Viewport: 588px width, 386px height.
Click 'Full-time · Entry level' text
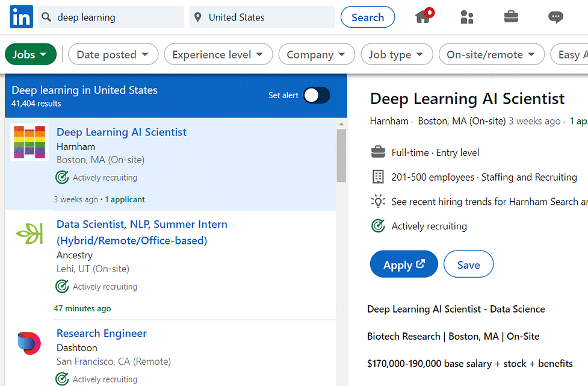[x=435, y=152]
